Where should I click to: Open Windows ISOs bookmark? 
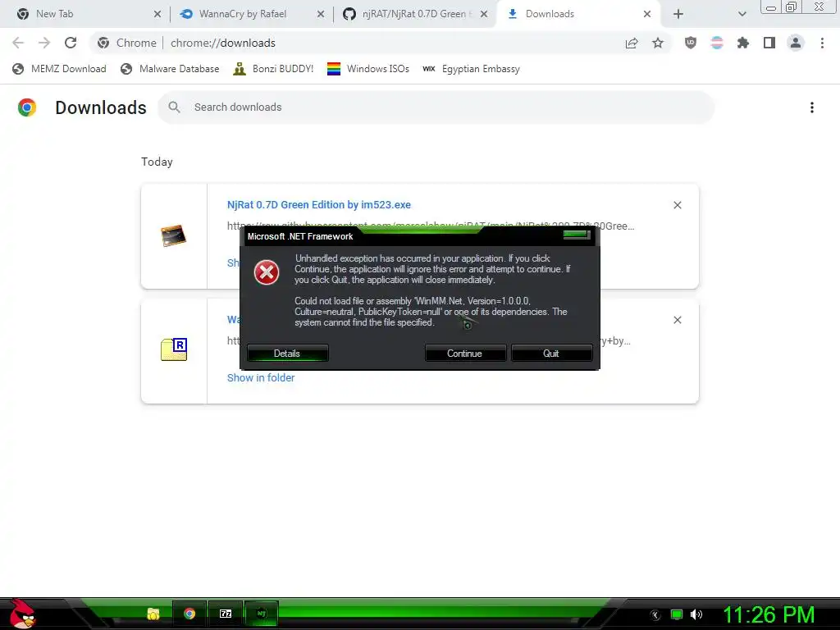pyautogui.click(x=368, y=69)
